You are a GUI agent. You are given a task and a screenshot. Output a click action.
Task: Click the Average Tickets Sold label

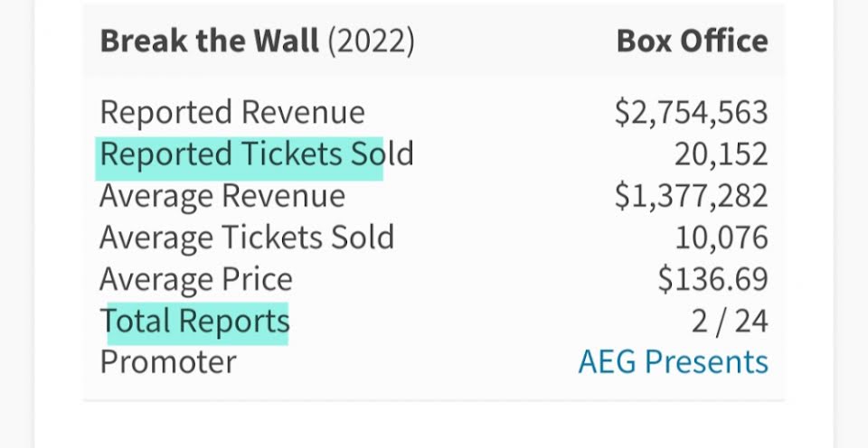pos(247,238)
